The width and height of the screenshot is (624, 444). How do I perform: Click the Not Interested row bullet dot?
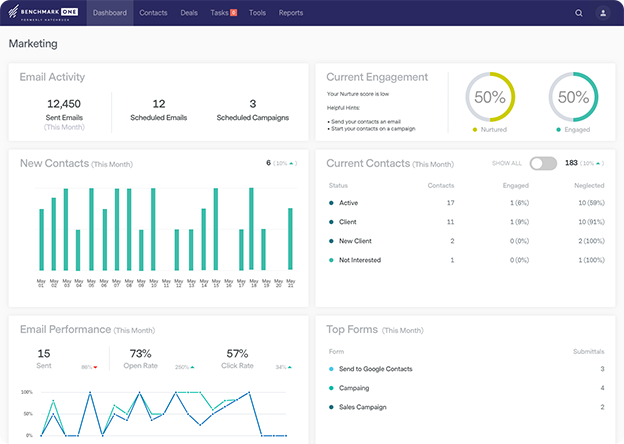click(331, 260)
